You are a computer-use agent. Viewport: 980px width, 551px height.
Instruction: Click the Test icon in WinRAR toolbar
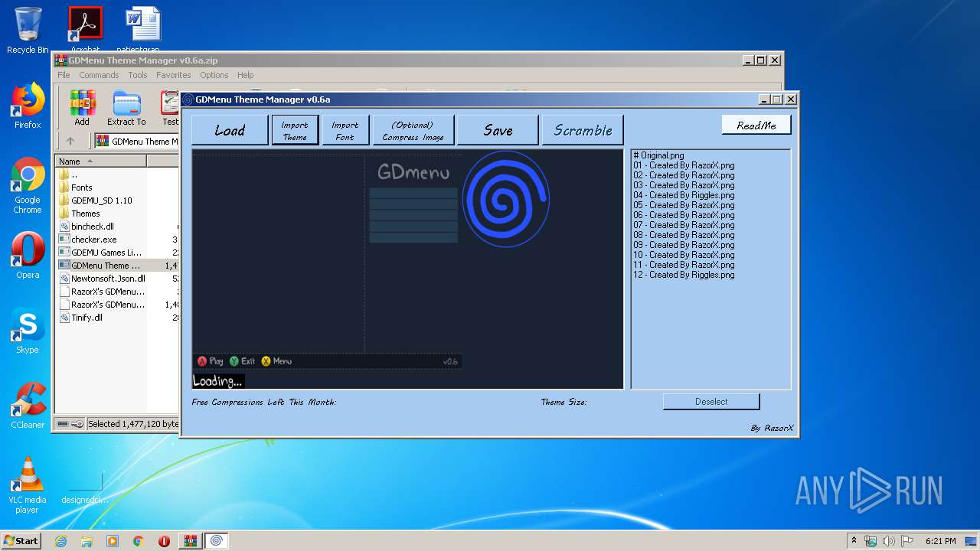(170, 108)
